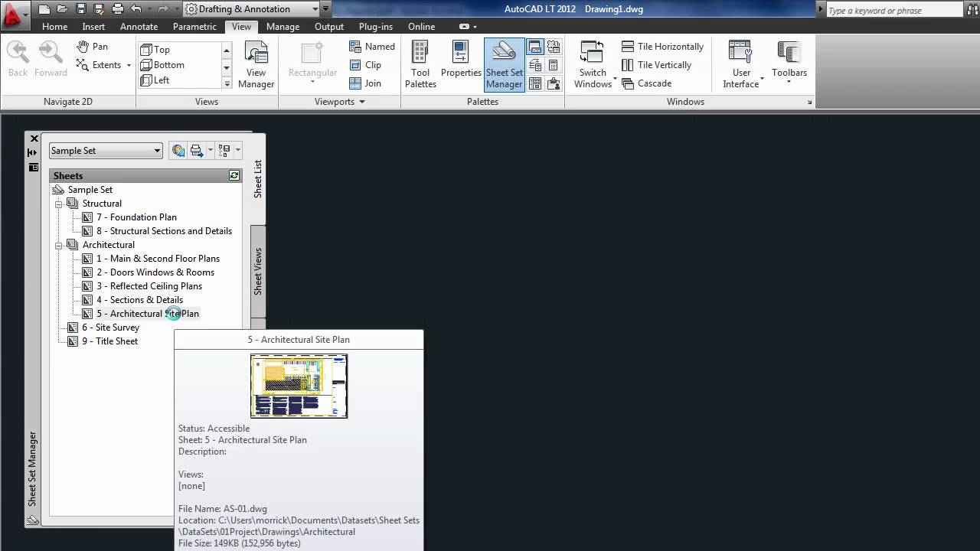Click the Open file folder icon
The width and height of the screenshot is (980, 551).
(x=63, y=9)
